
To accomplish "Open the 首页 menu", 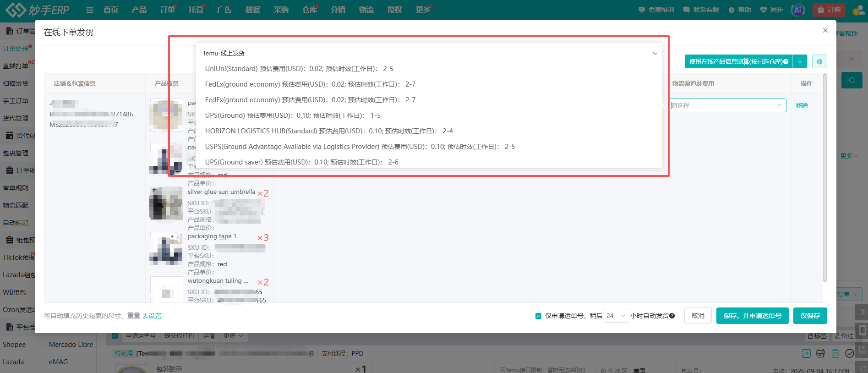I will 111,10.
